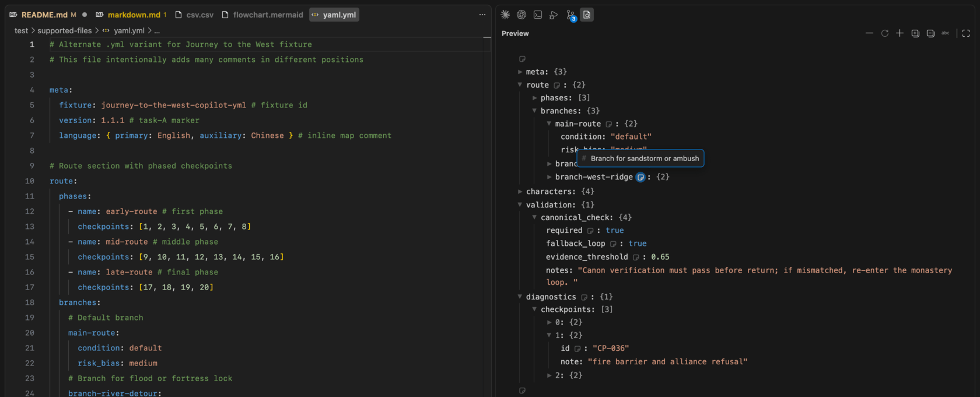The image size is (980, 397).
Task: Open the terminal icon in right panel
Action: [x=538, y=15]
